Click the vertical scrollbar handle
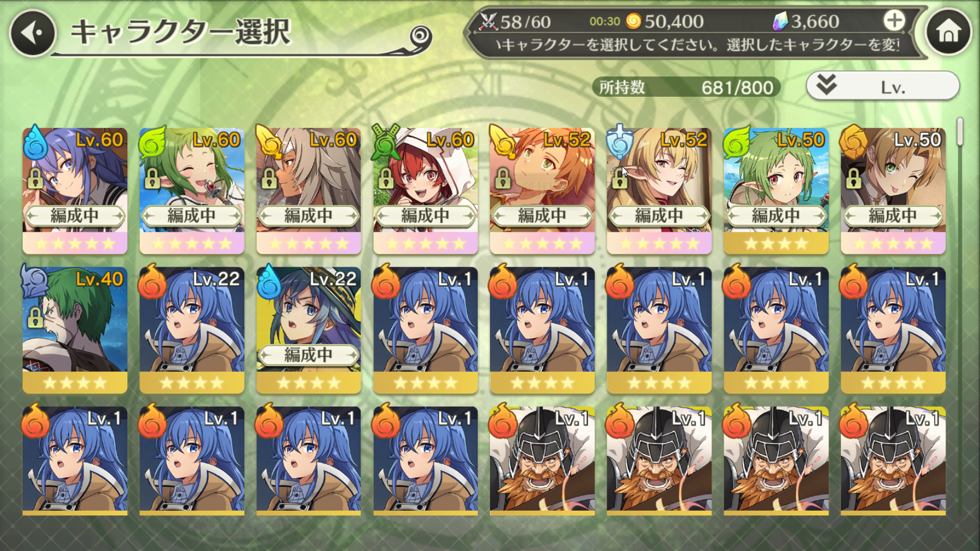The width and height of the screenshot is (980, 551). [x=960, y=132]
